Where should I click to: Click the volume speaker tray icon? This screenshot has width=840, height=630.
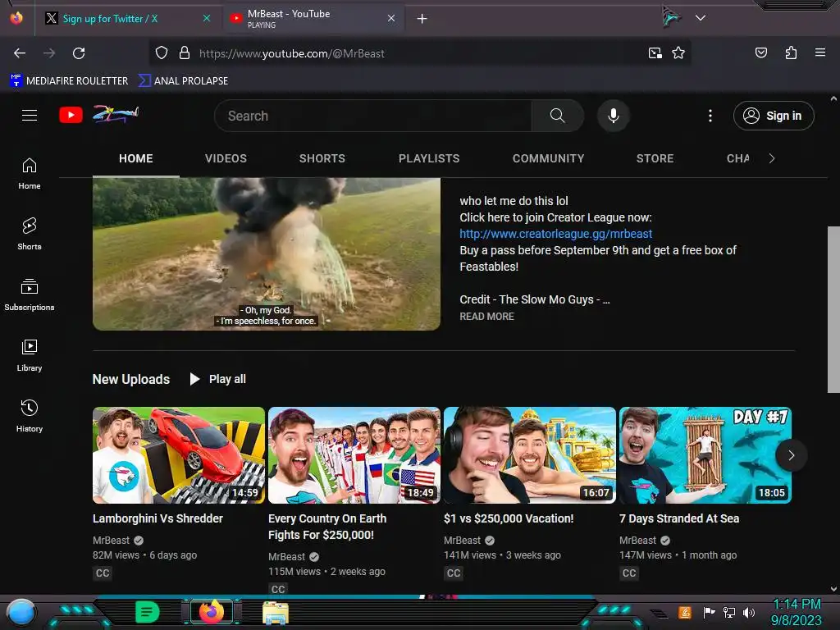coord(749,612)
